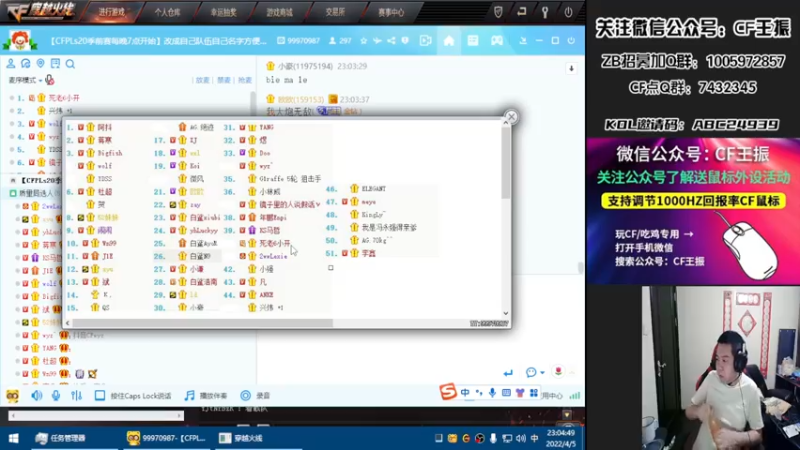800x450 pixels.
Task: Click the shield icon in CF launcher header
Action: pyautogui.click(x=498, y=12)
